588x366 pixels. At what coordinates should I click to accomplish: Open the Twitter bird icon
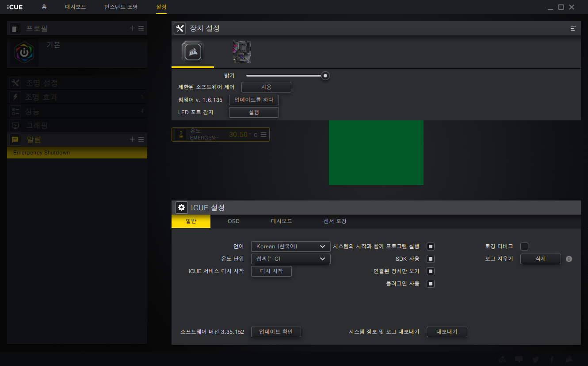tap(535, 359)
